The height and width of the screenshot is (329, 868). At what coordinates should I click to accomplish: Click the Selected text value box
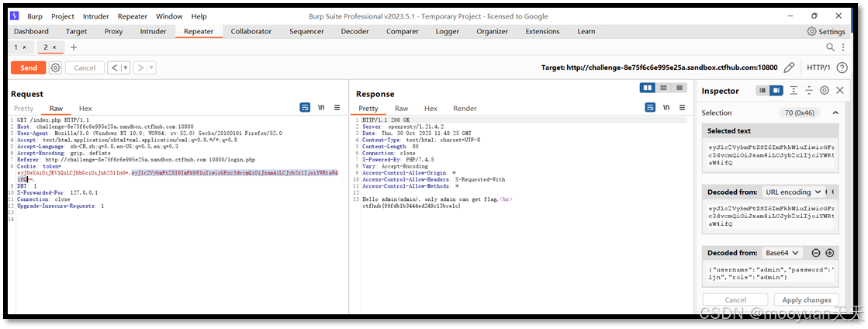click(x=770, y=155)
